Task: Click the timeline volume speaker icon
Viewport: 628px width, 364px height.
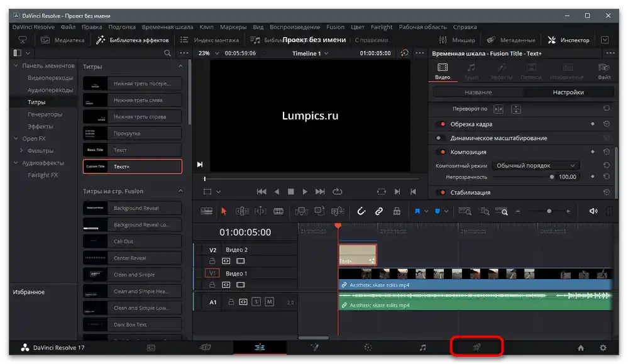Action: (x=593, y=211)
